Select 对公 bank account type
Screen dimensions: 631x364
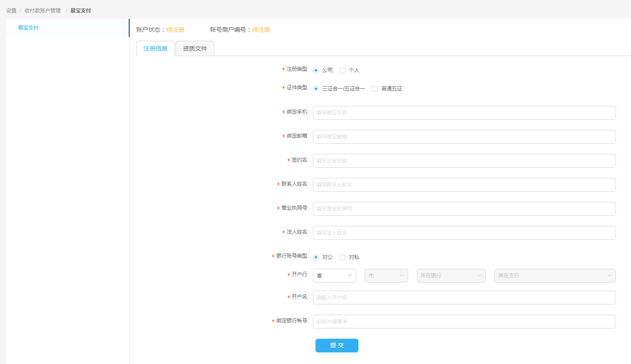(316, 257)
